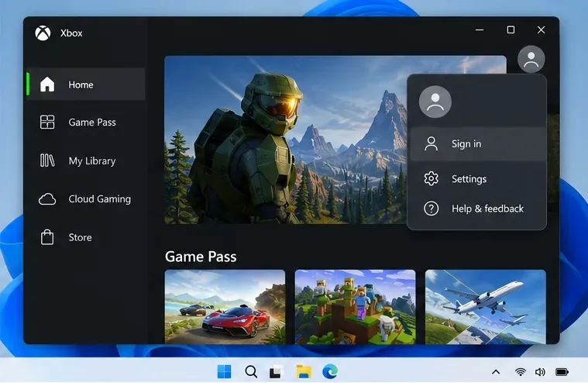Click the large avatar inside the account flyout

point(435,102)
